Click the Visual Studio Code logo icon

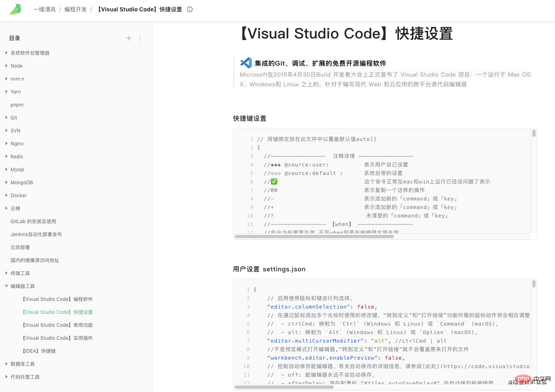tap(246, 63)
